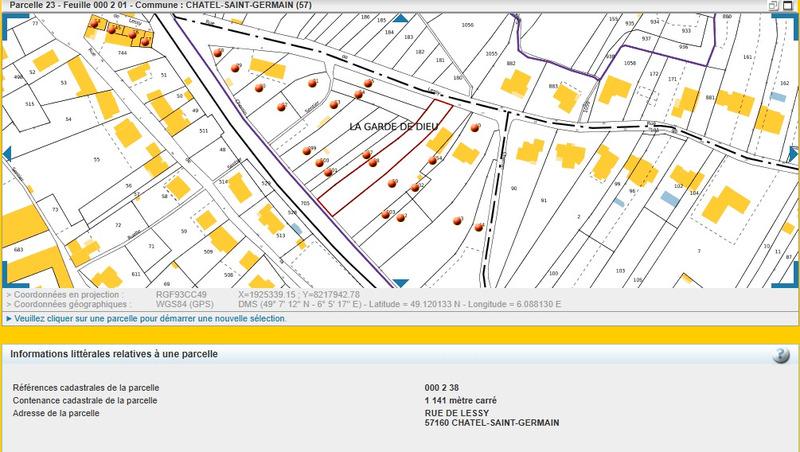Click the address line RUE DE LESSY
The image size is (800, 452).
tap(457, 413)
